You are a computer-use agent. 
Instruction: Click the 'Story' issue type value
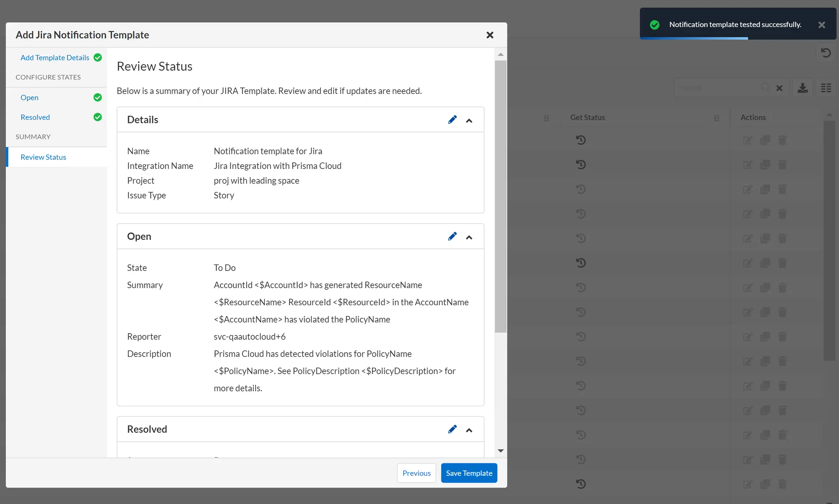pyautogui.click(x=224, y=195)
